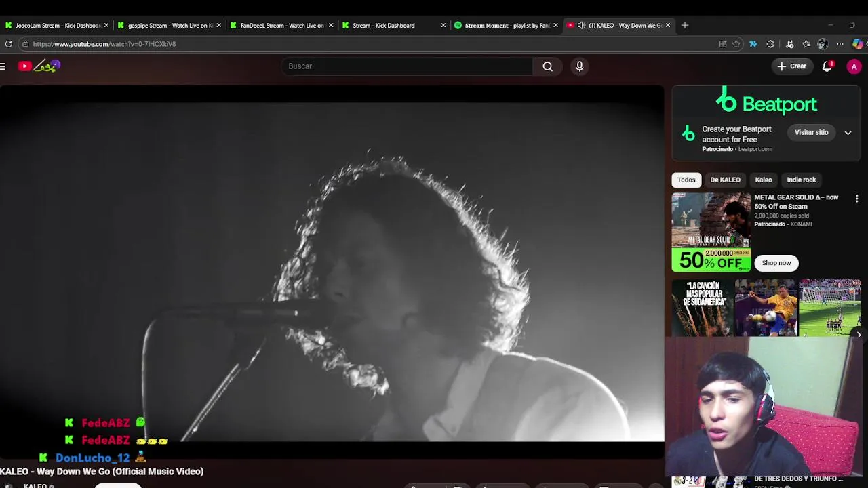Open the Metal Gear Solid 50% OFF thumbnail
The height and width of the screenshot is (488, 868).
[711, 232]
